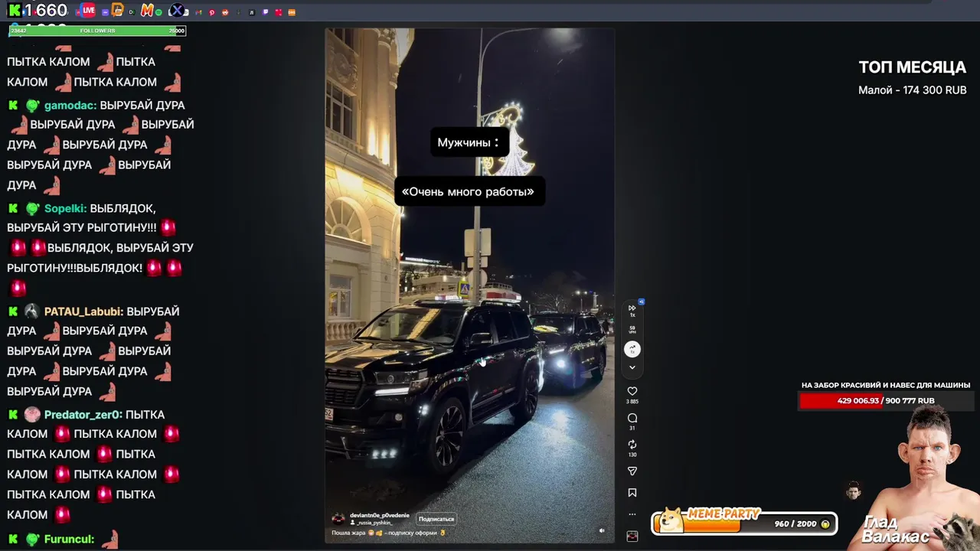Screen dimensions: 980x551
Task: Open the Gmail bookmark icon
Action: click(x=198, y=12)
